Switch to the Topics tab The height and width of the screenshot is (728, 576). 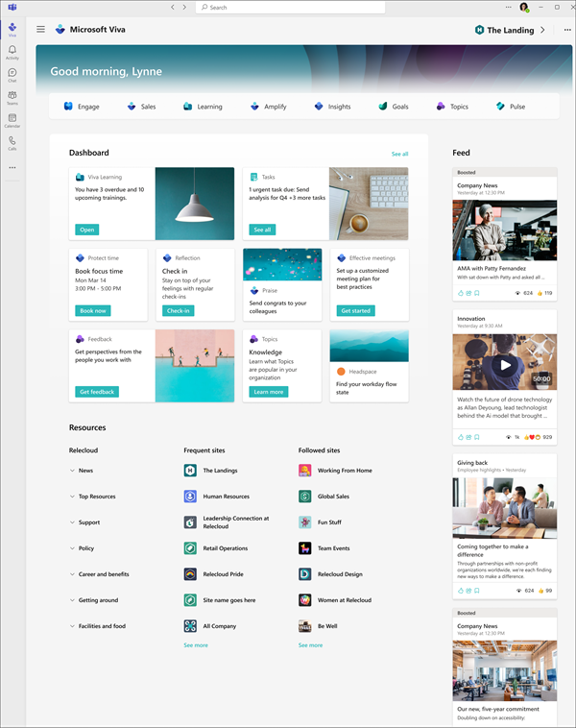(452, 107)
